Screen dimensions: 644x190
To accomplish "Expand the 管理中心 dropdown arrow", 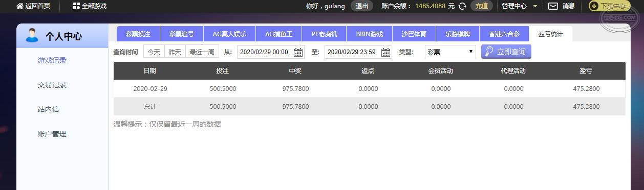I will 535,6.
